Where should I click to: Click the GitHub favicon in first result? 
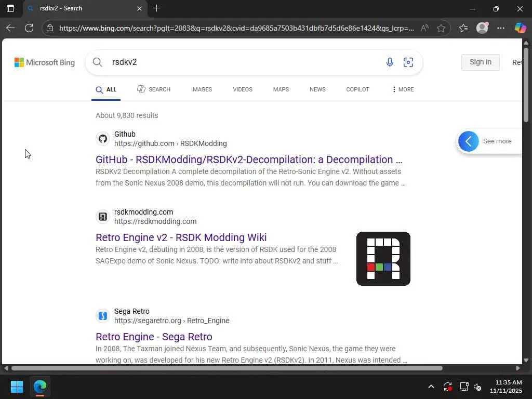click(103, 138)
